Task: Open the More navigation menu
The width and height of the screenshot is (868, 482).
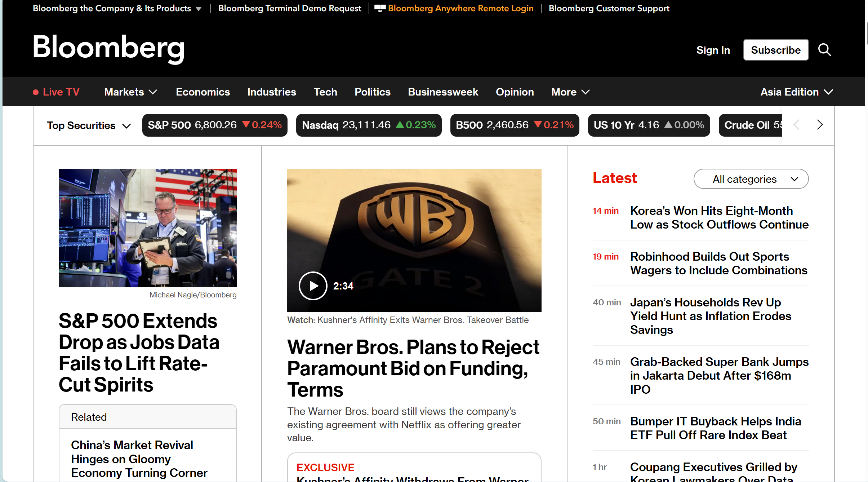Action: [x=570, y=92]
